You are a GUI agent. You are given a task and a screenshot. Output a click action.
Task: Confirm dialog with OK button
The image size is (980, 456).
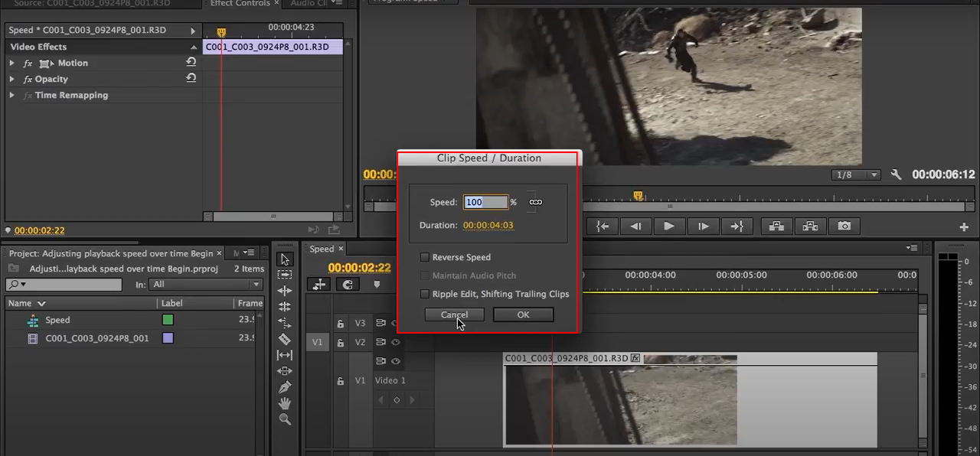pos(523,314)
